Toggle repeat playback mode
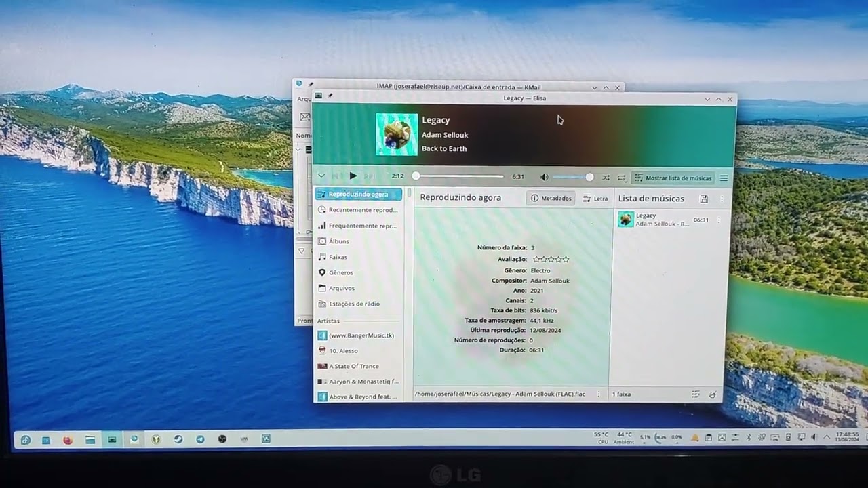Screen dimensions: 868x488 pos(621,178)
